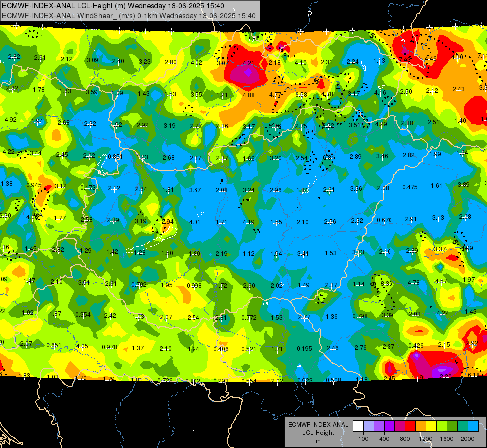Click the legend value 1600
This screenshot has height=448, width=487.
(x=447, y=439)
